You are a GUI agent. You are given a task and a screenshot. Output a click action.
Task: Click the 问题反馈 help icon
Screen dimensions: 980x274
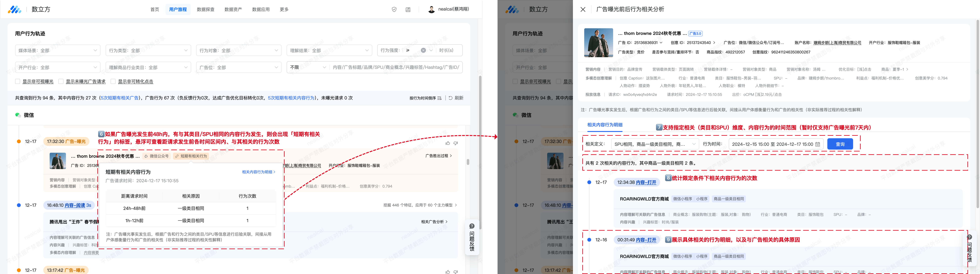(x=472, y=226)
